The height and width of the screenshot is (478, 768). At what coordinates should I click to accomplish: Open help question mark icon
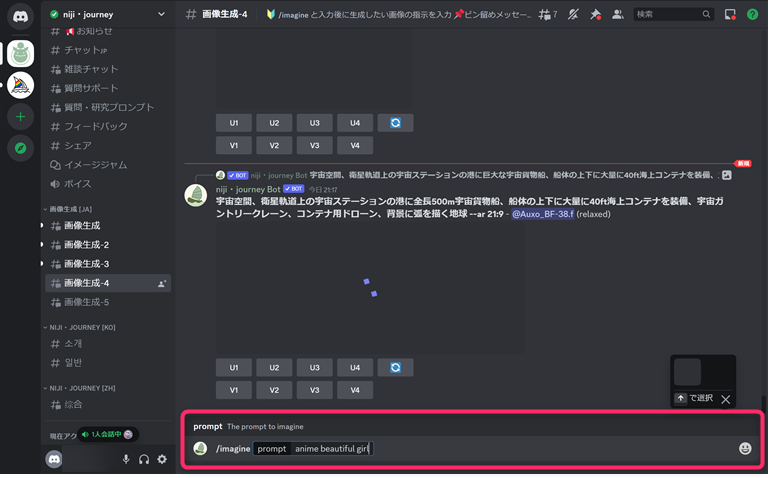pyautogui.click(x=752, y=15)
